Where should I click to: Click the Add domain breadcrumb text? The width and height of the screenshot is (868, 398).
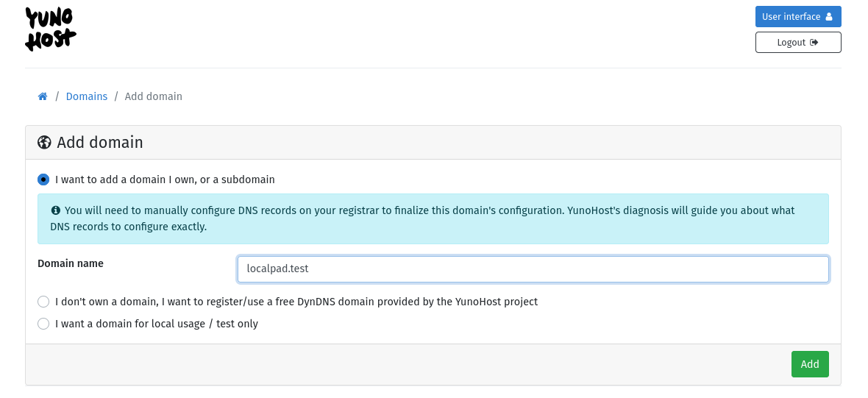[x=153, y=96]
